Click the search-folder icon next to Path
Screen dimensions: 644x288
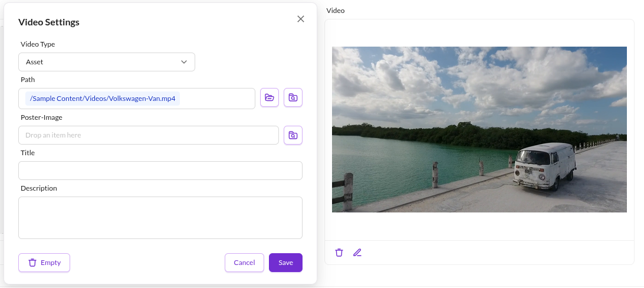click(293, 97)
